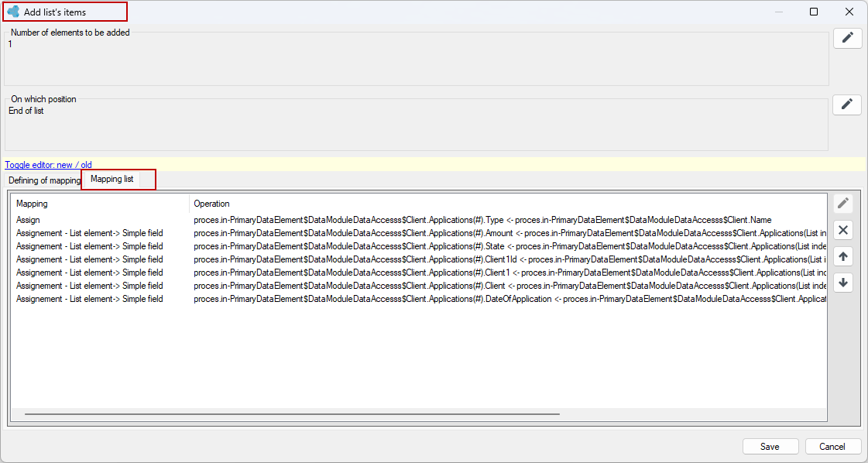Select the row mapping Applications(#).Client1Id
Viewport: 868px width, 463px height.
click(419, 259)
